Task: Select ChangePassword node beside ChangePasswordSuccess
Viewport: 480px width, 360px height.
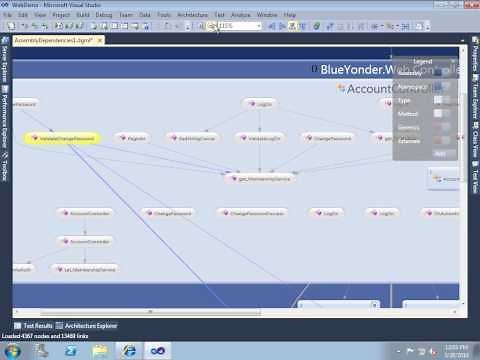Action: 169,213
